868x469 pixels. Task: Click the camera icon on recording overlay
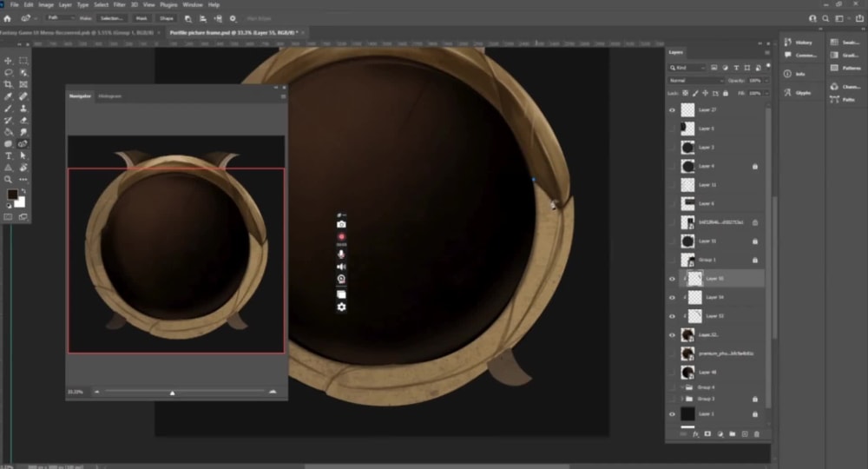[341, 224]
